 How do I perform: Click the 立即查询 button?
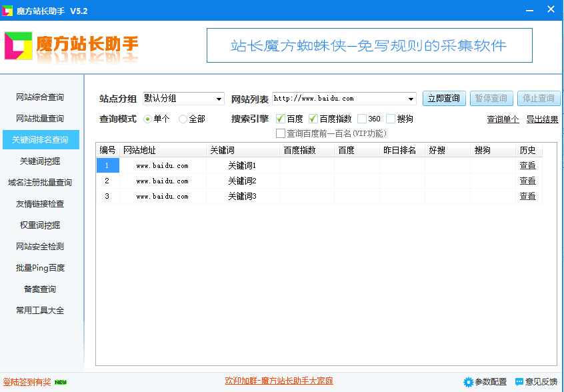pyautogui.click(x=443, y=99)
